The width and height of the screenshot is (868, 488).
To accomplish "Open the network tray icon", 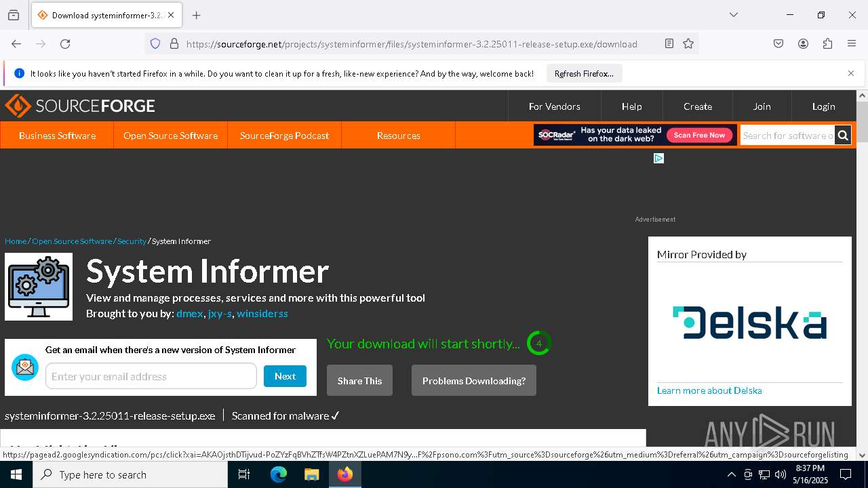I will tap(764, 474).
